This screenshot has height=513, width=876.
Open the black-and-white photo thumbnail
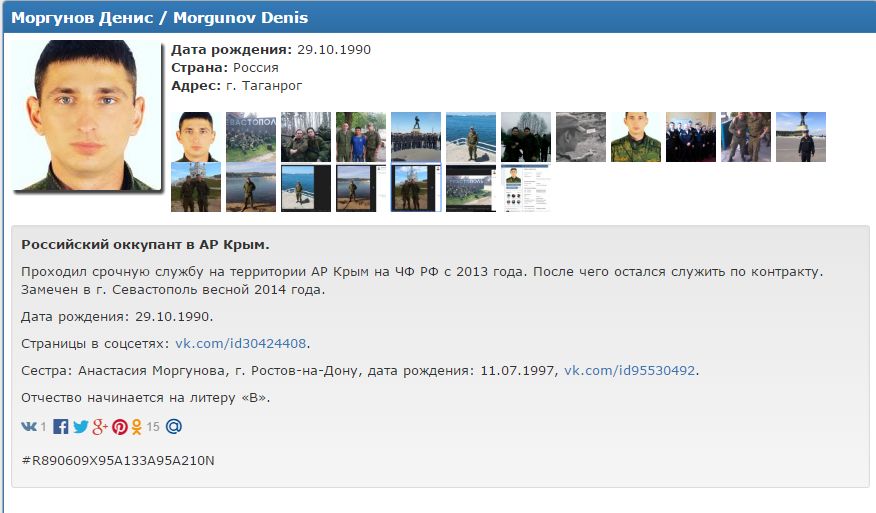click(581, 137)
